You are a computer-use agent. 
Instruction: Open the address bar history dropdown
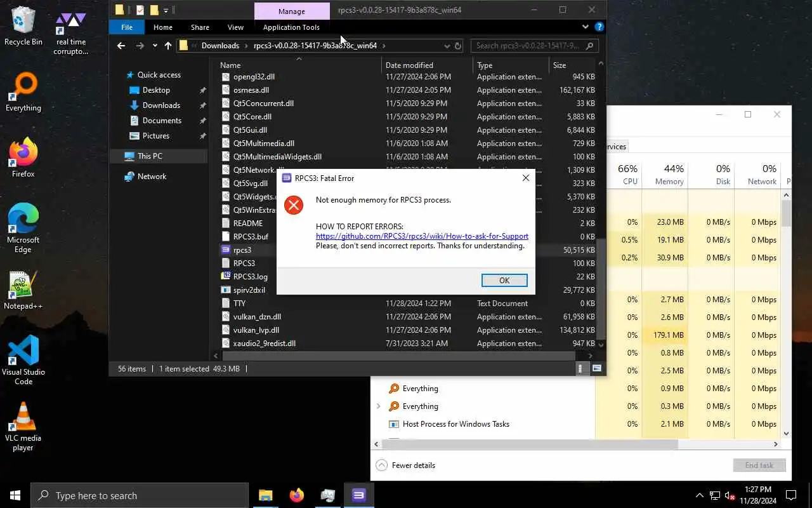point(447,46)
